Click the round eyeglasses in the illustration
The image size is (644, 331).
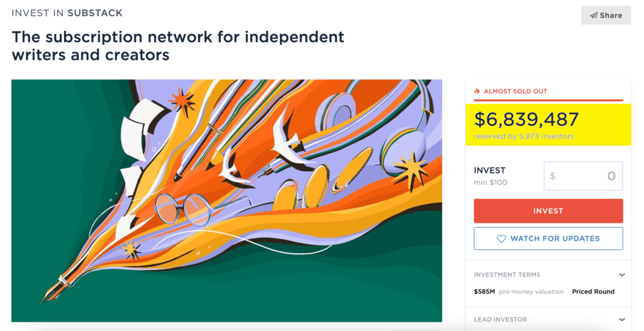point(184,209)
